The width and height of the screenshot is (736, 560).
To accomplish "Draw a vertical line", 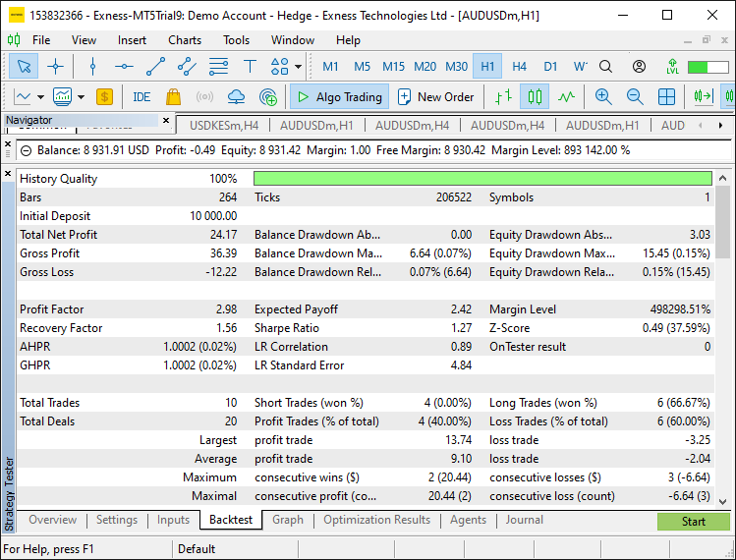I will pyautogui.click(x=92, y=66).
